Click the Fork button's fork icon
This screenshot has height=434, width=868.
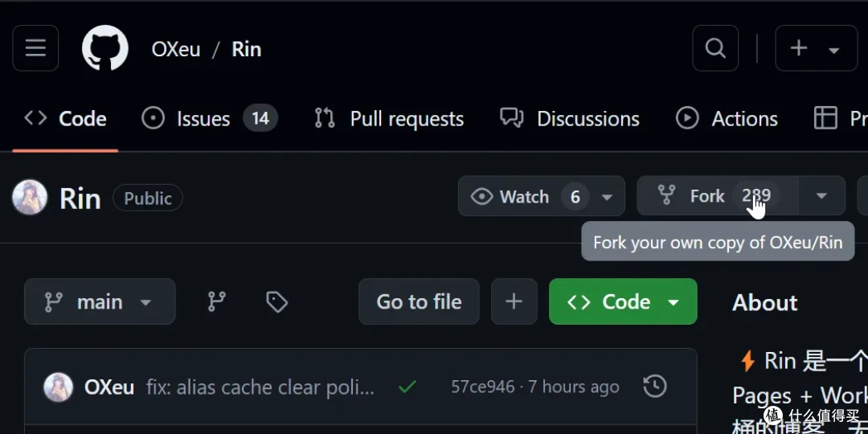point(666,195)
